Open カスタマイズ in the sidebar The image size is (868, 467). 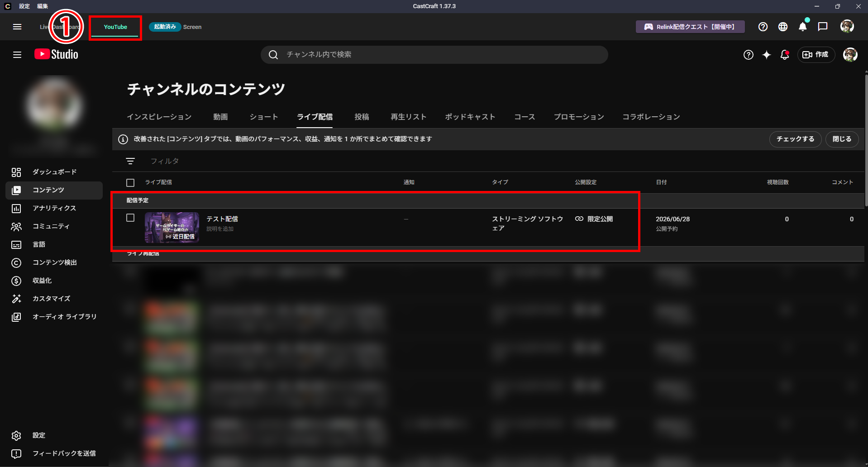(54, 299)
